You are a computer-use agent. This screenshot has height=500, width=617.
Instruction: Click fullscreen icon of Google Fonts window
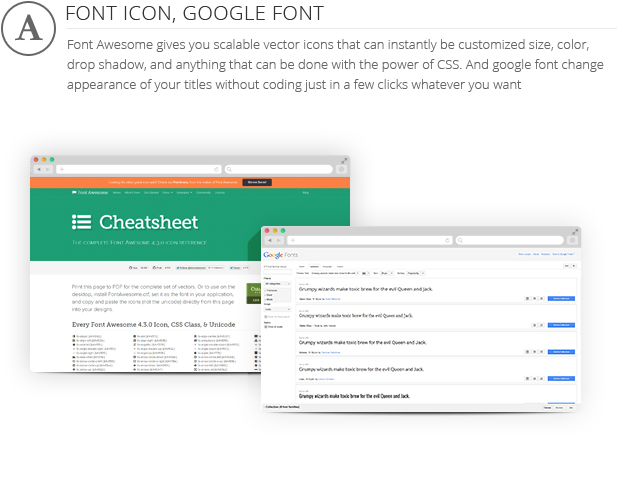576,231
